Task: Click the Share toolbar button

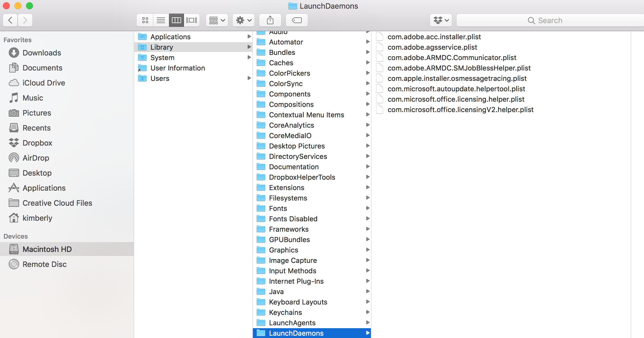Action: click(270, 20)
